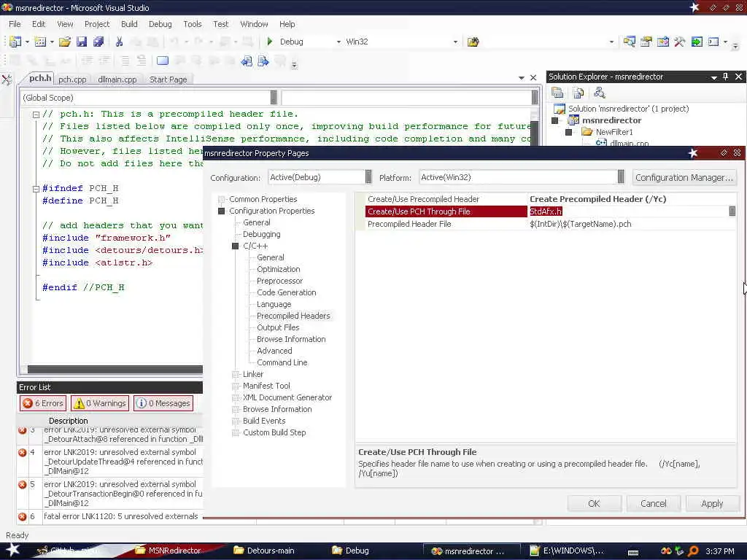Select Command Line under C/C++

point(282,362)
